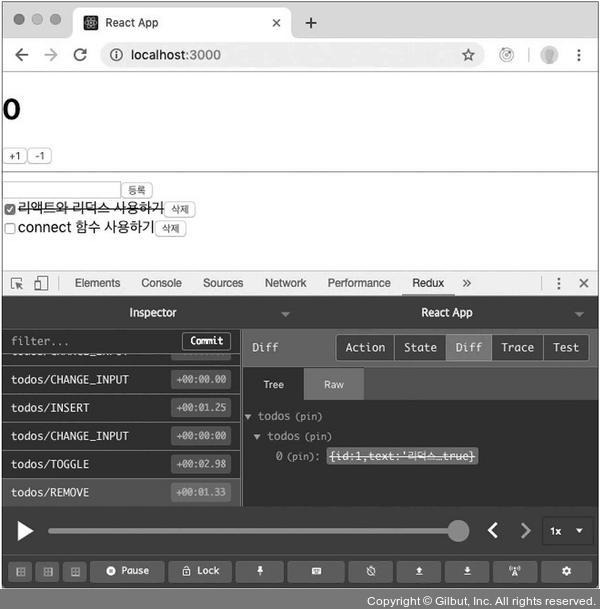This screenshot has height=609, width=600.
Task: Open the Sources DevTools tab
Action: click(x=223, y=283)
